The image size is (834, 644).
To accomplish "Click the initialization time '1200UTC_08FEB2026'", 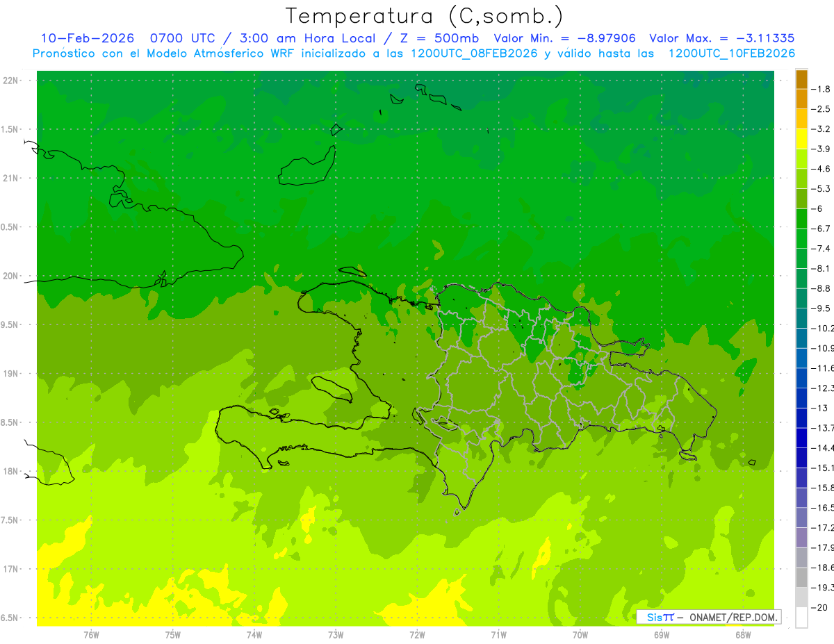I will 474,53.
